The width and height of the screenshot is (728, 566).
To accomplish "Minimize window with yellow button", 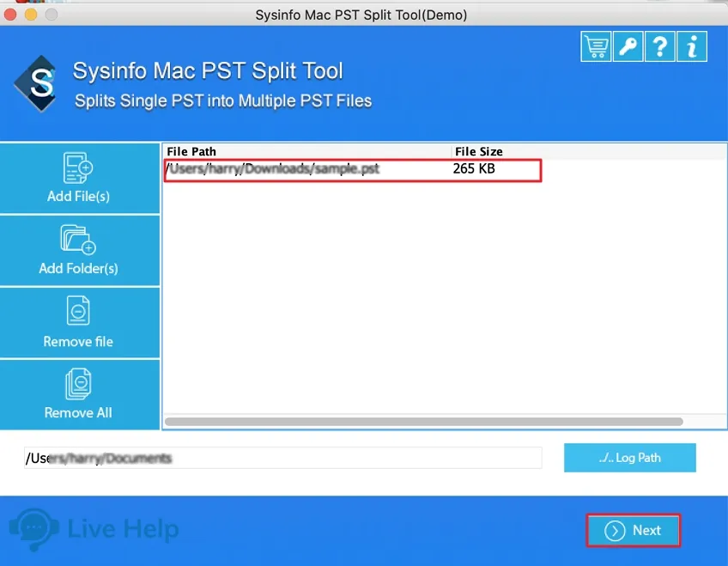I will pos(31,15).
